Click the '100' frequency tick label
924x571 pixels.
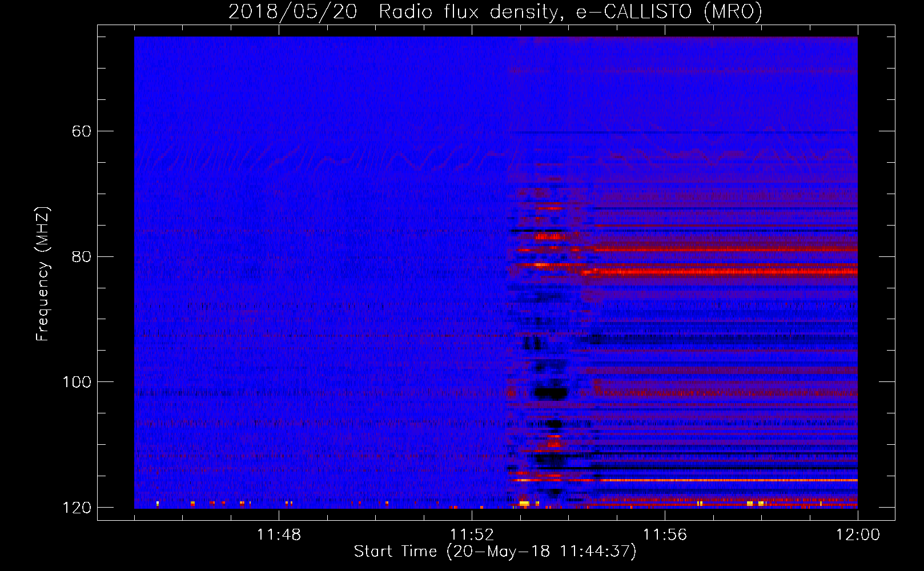point(77,382)
